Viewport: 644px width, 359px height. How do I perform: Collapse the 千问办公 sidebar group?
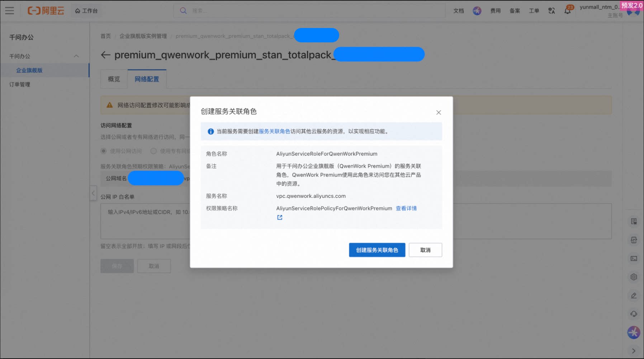click(x=76, y=56)
